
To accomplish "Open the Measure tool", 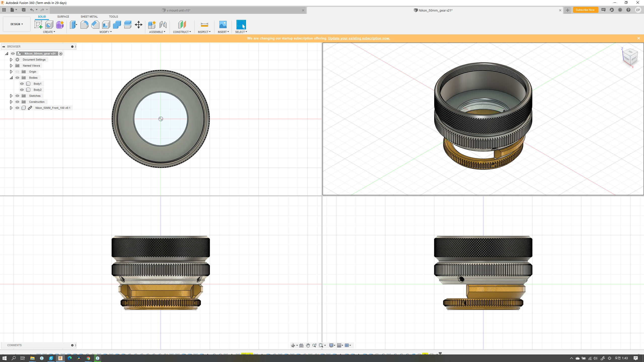I will tap(204, 25).
